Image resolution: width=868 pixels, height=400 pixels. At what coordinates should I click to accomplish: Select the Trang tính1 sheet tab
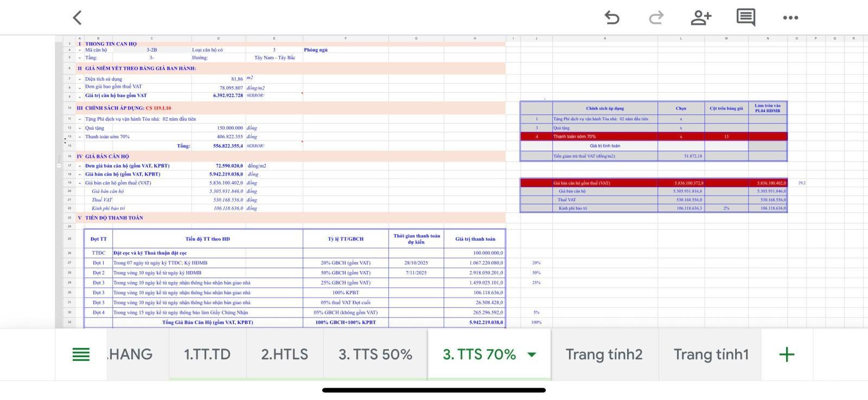[711, 354]
